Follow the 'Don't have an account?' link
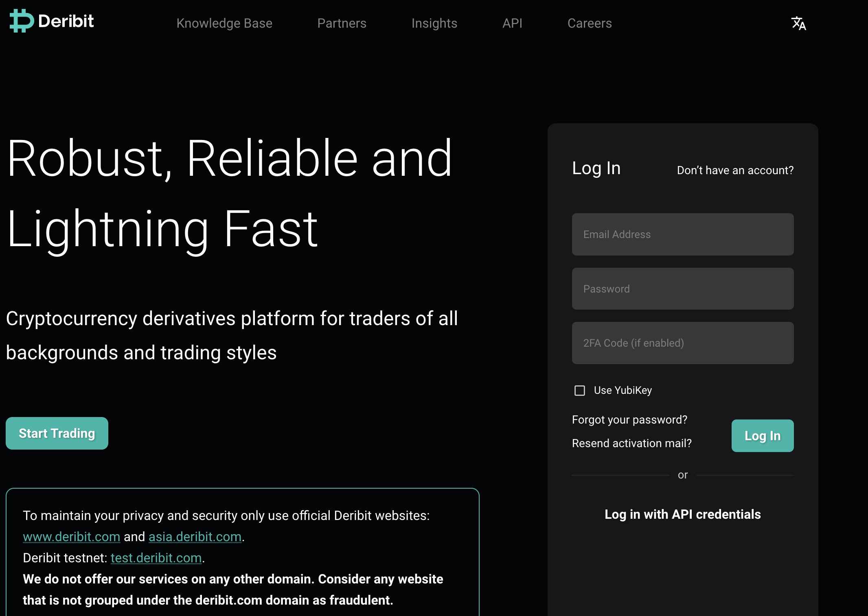Viewport: 868px width, 616px height. [x=735, y=170]
